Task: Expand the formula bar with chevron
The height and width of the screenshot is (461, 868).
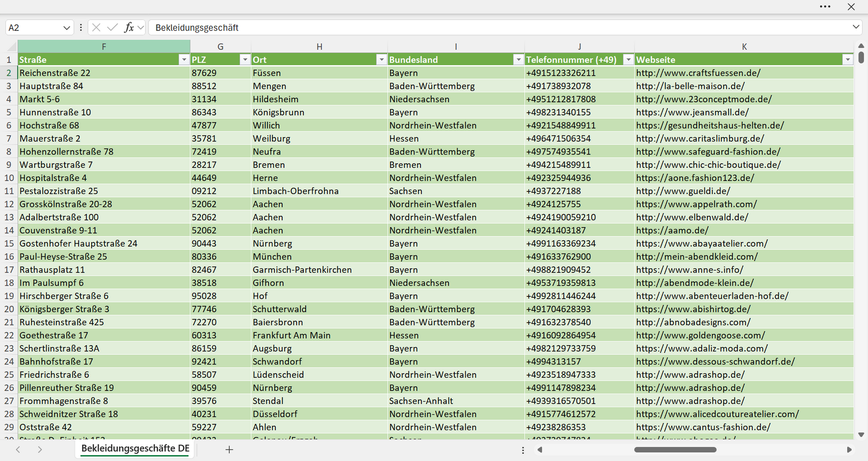Action: click(x=856, y=27)
